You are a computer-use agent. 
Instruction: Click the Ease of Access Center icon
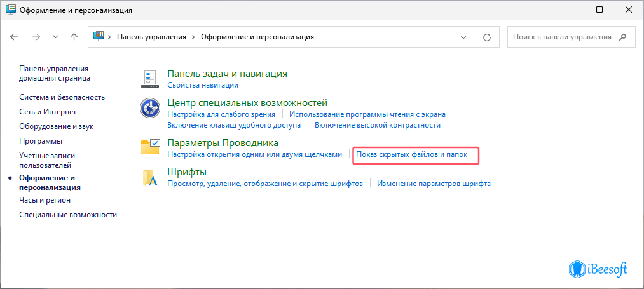(x=150, y=109)
